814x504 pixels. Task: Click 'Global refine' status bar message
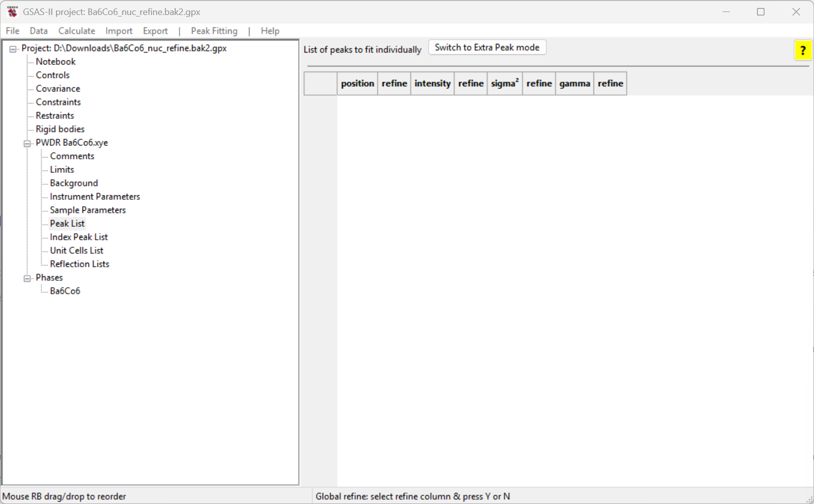click(412, 497)
